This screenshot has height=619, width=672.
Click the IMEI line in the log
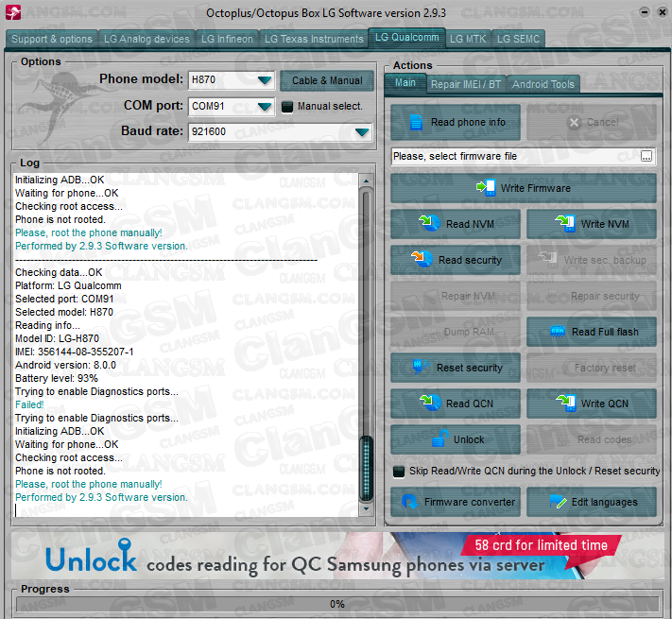[x=74, y=352]
